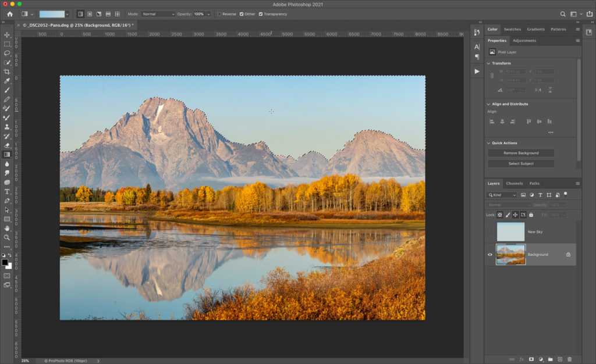Enable the Reverse checkbox
Viewport: 596px width, 364px height.
[x=219, y=14]
